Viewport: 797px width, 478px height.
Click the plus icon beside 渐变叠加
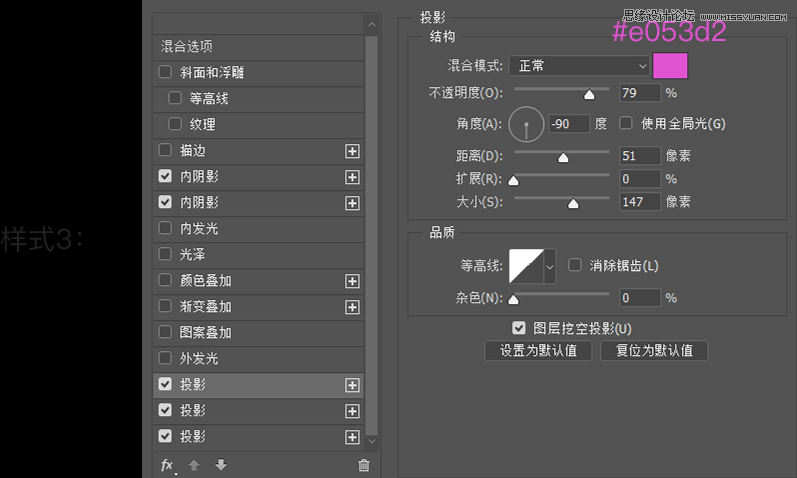(352, 307)
